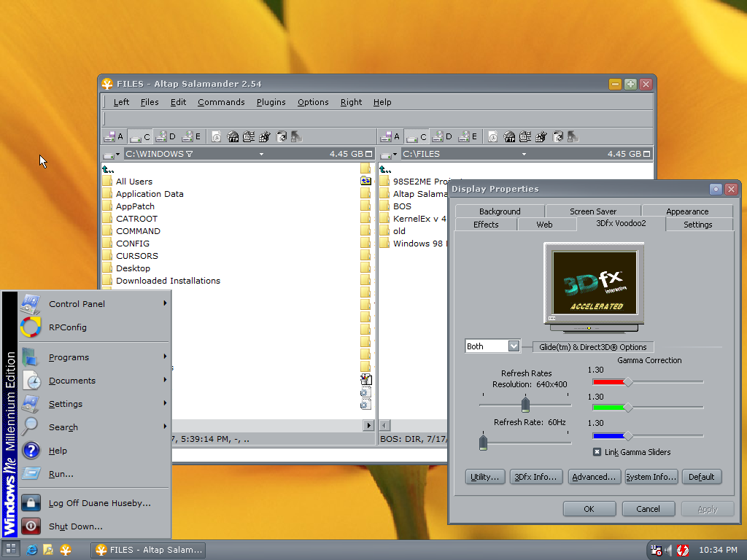This screenshot has width=747, height=560.
Task: Click left drive bar icon next to Network
Action: pyautogui.click(x=264, y=137)
